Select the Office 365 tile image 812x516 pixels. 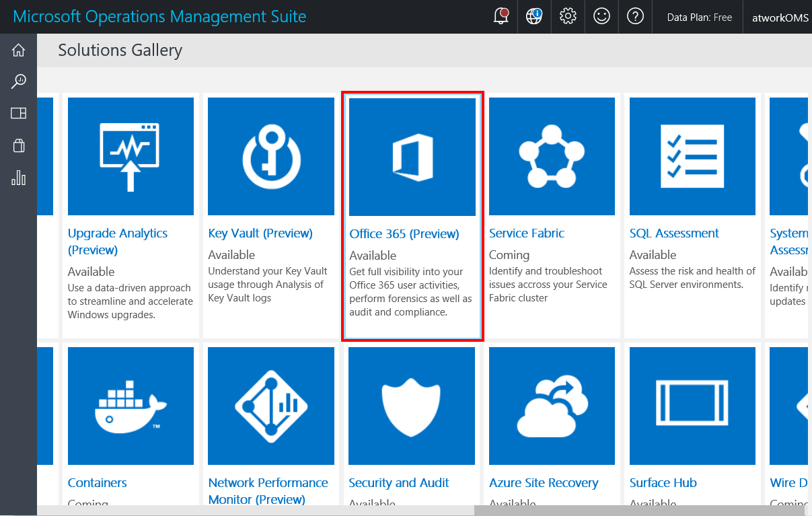412,157
